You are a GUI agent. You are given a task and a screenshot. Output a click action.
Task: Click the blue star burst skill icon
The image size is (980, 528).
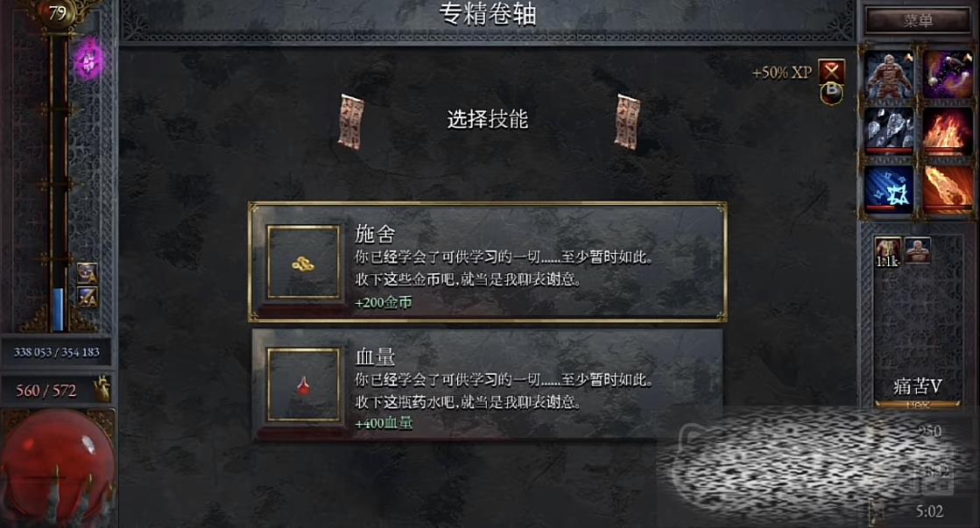click(x=889, y=189)
